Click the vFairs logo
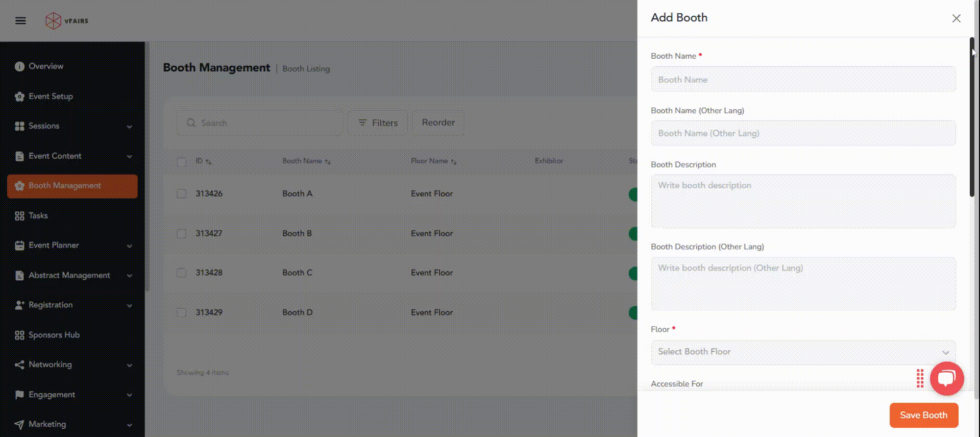 click(x=67, y=21)
